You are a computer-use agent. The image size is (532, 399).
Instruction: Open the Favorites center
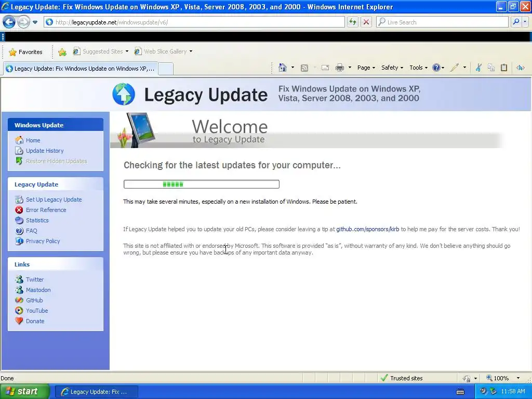tap(26, 52)
